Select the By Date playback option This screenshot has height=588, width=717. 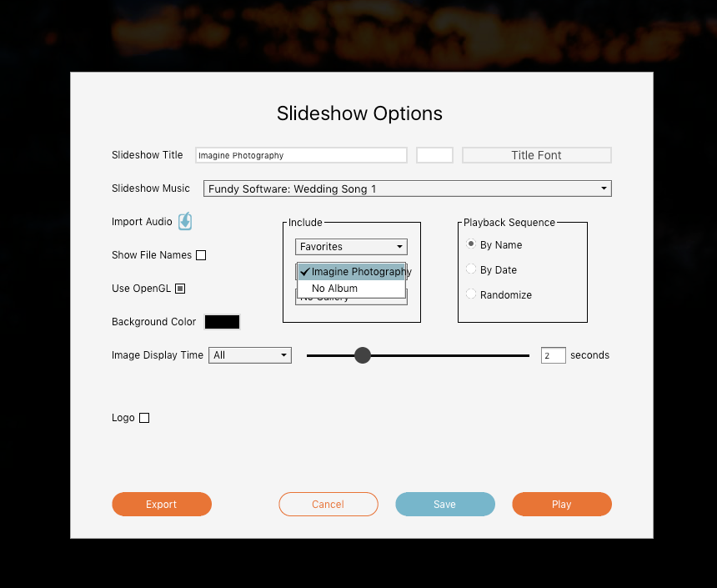[x=470, y=269]
